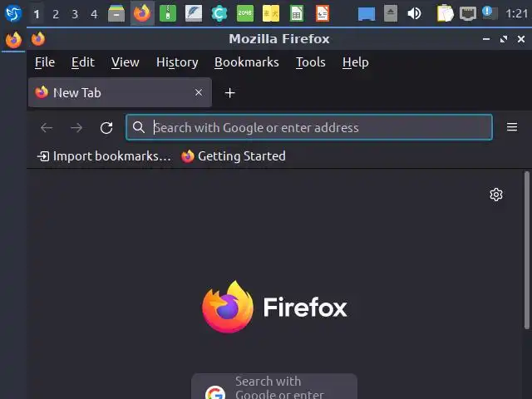Switch to workspace 1
Screen dimensions: 532x399
click(37, 14)
